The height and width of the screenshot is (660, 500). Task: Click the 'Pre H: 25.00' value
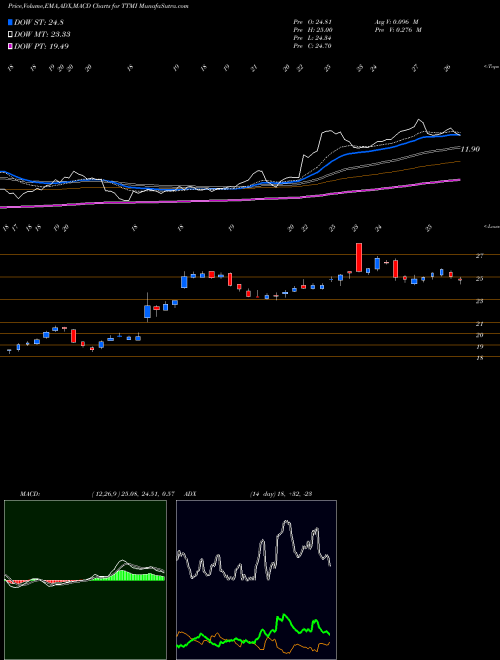(313, 30)
